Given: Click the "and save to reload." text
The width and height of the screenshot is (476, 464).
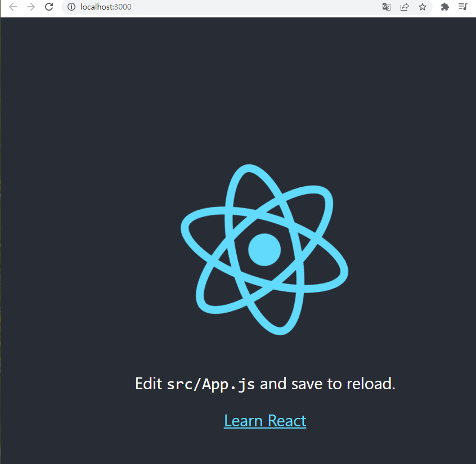Looking at the screenshot, I should pyautogui.click(x=327, y=384).
